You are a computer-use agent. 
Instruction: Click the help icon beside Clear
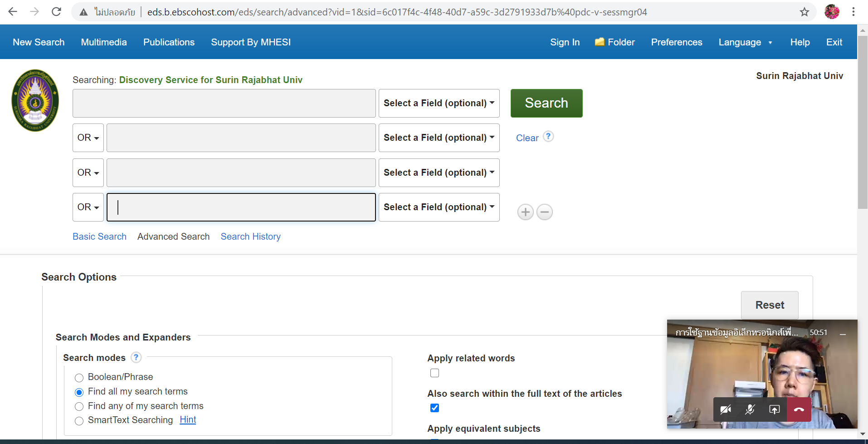click(x=548, y=136)
